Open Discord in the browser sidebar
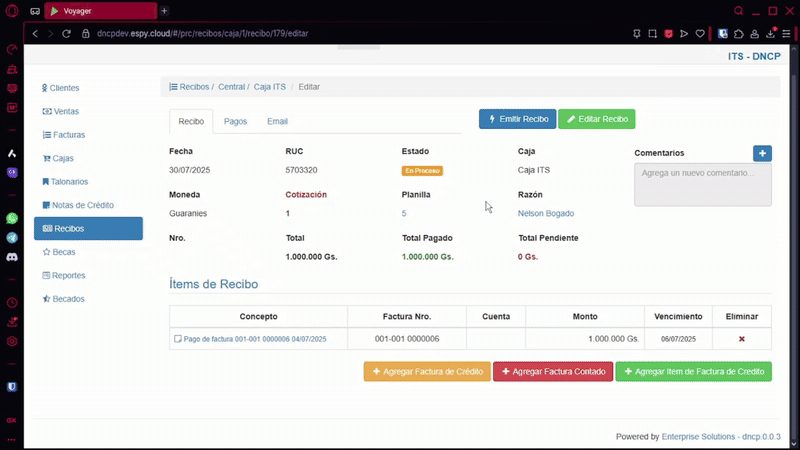Image resolution: width=800 pixels, height=450 pixels. [12, 257]
